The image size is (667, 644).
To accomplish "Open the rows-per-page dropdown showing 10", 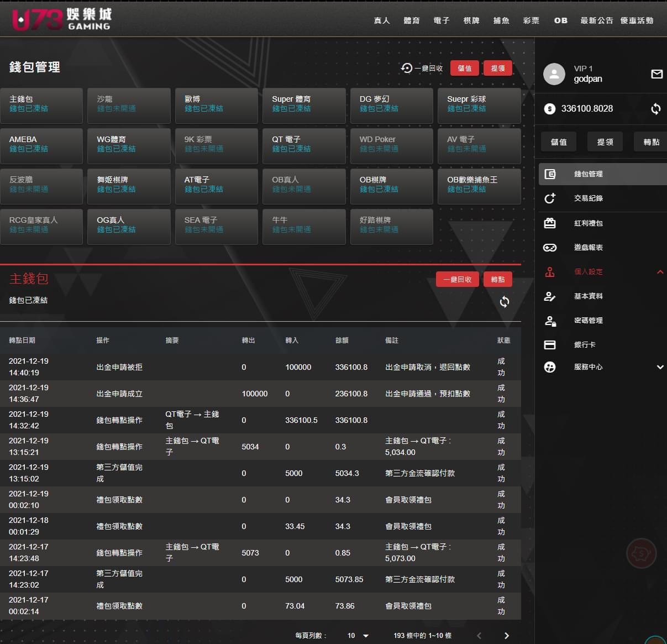I will coord(358,636).
